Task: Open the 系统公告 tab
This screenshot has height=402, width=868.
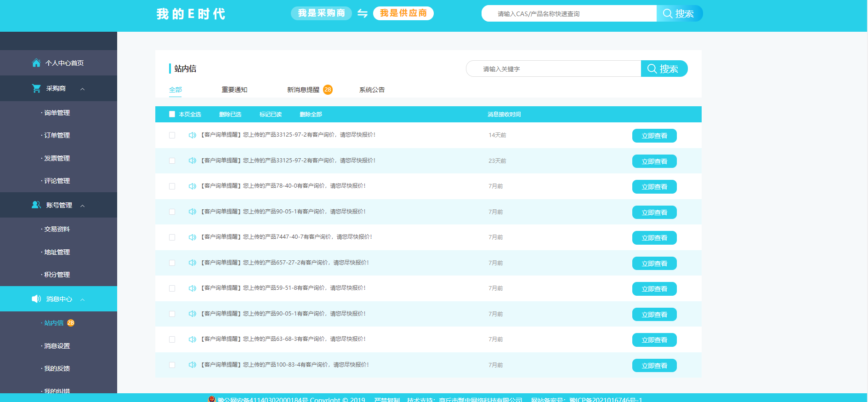Action: pyautogui.click(x=372, y=90)
